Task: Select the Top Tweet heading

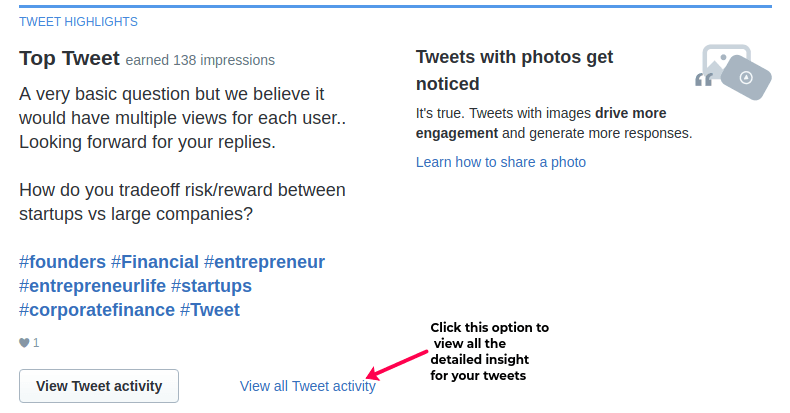Action: [x=70, y=58]
